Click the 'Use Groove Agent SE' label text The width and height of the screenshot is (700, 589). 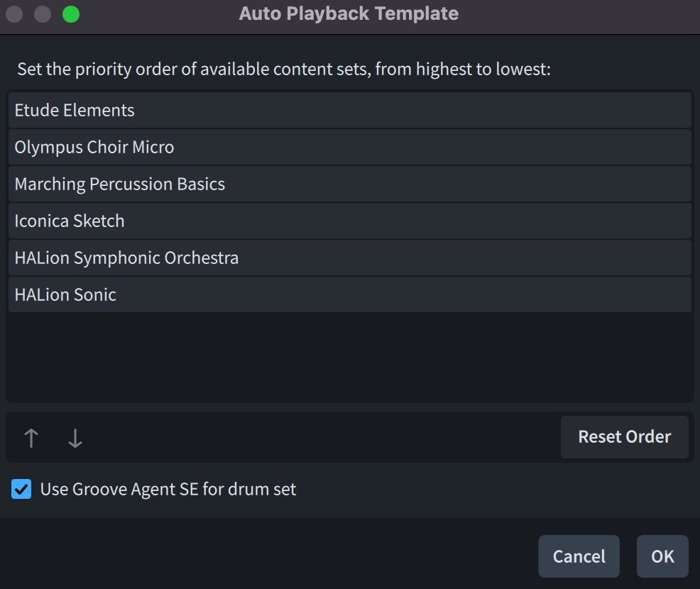click(168, 489)
